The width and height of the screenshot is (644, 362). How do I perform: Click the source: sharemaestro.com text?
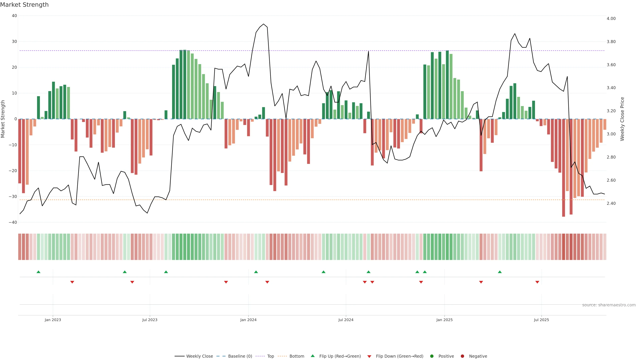(x=609, y=305)
